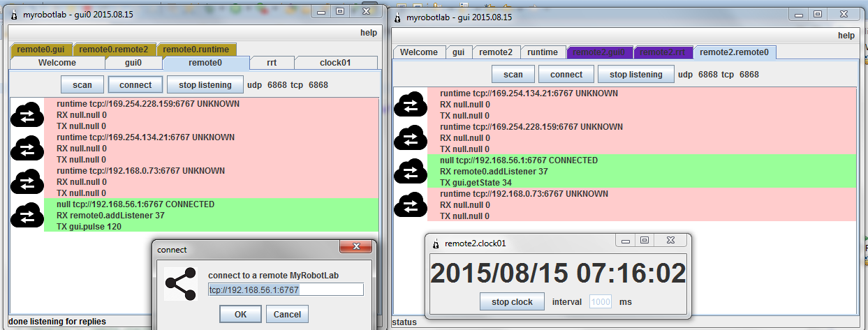Click cloud icon beside 169.254.134.21 in gui0 window
Image resolution: width=868 pixels, height=330 pixels.
tap(27, 149)
